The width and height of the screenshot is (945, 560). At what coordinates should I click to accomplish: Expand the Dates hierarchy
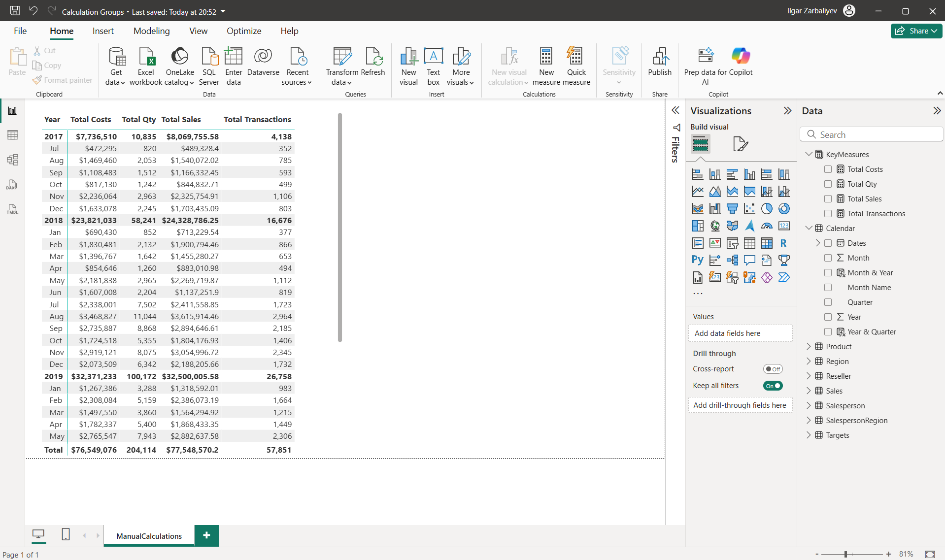pyautogui.click(x=818, y=243)
